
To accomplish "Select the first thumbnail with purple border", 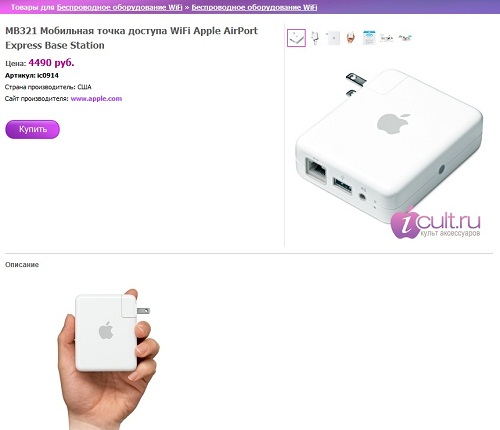I will pyautogui.click(x=296, y=38).
